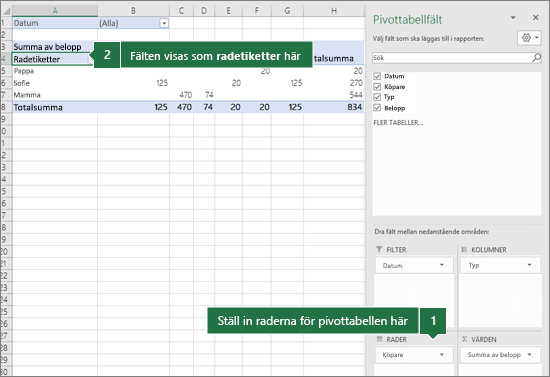Click the search magnifier icon in field pane
Image resolution: width=550 pixels, height=377 pixels.
point(536,58)
